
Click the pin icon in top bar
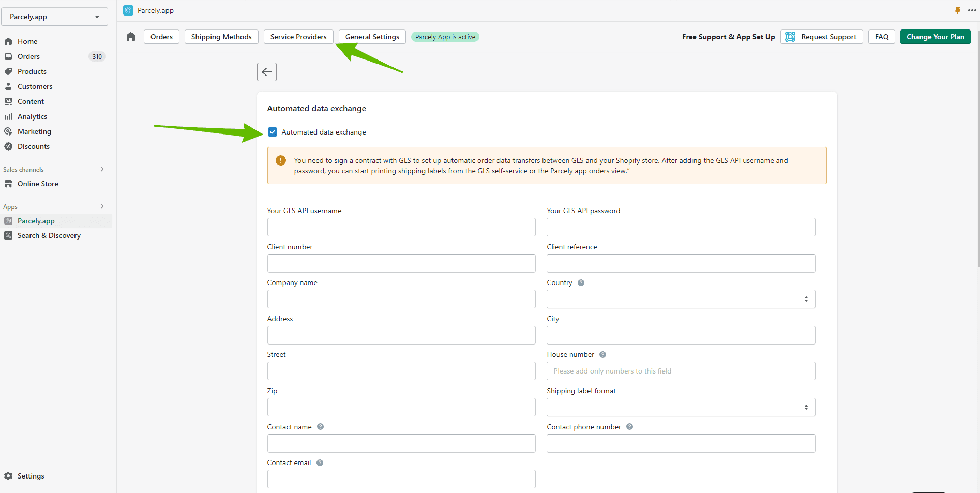click(x=958, y=10)
